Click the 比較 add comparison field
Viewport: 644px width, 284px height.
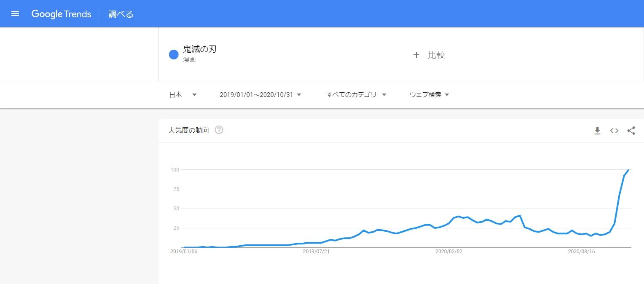(x=436, y=55)
